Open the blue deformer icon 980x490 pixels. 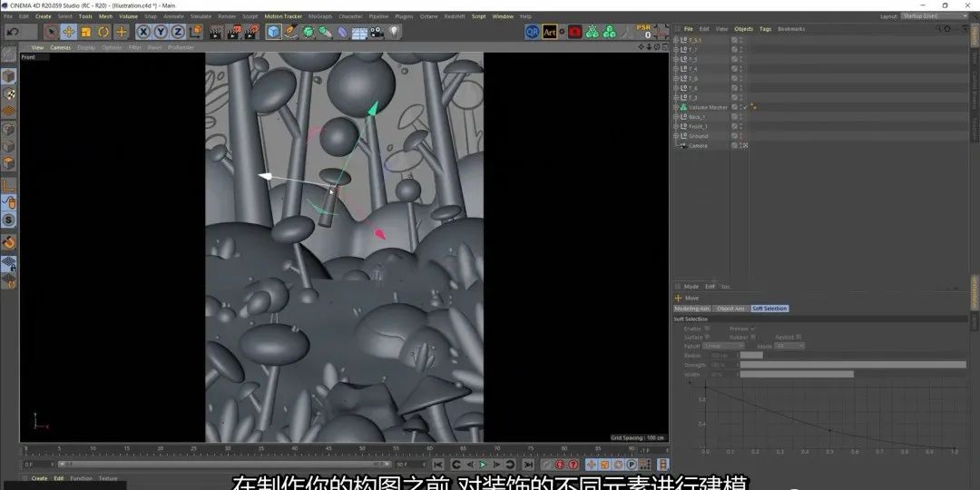click(x=343, y=32)
